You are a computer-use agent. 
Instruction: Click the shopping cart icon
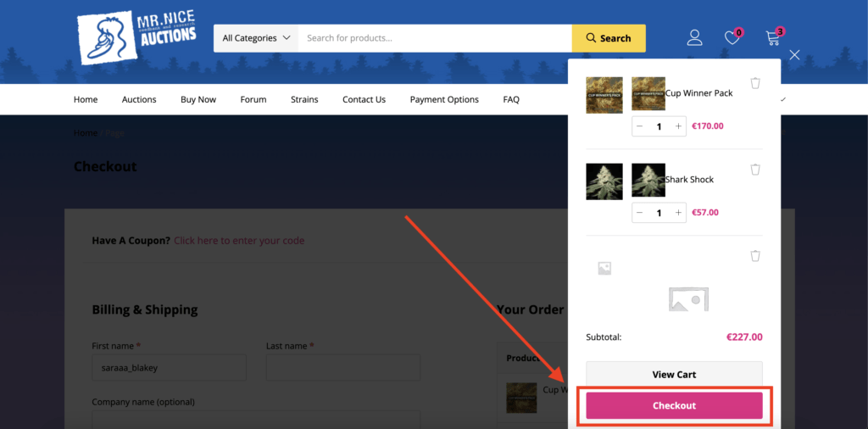click(x=773, y=37)
